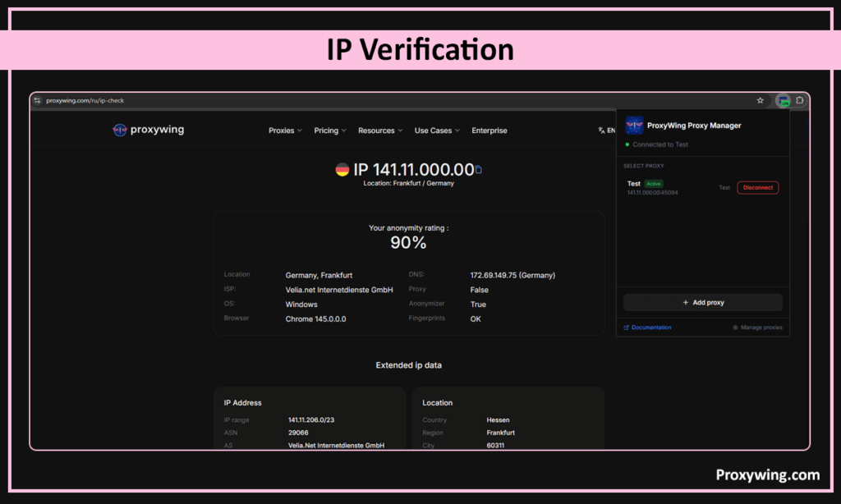This screenshot has width=841, height=504.
Task: Click the proxywing logo in site header
Action: tap(149, 130)
